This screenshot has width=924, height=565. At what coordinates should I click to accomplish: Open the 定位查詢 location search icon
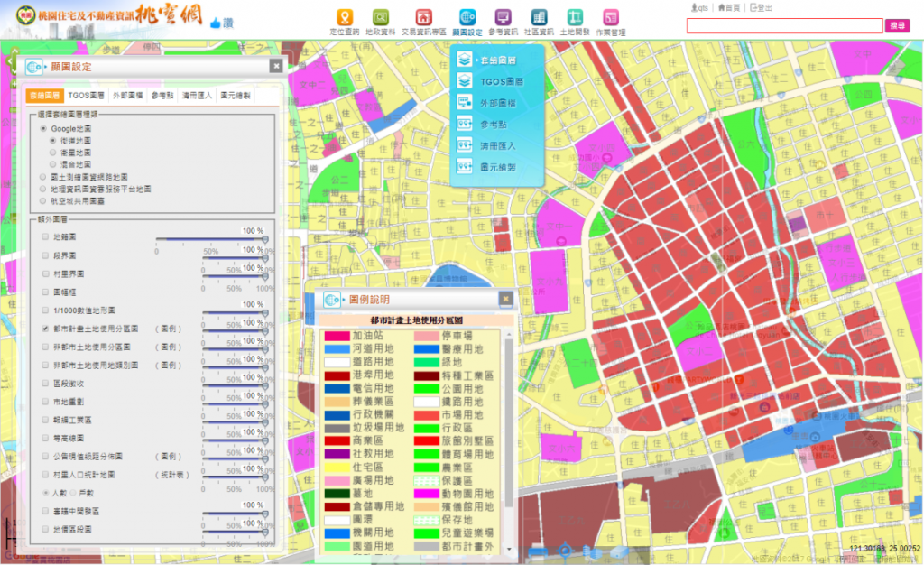(345, 18)
